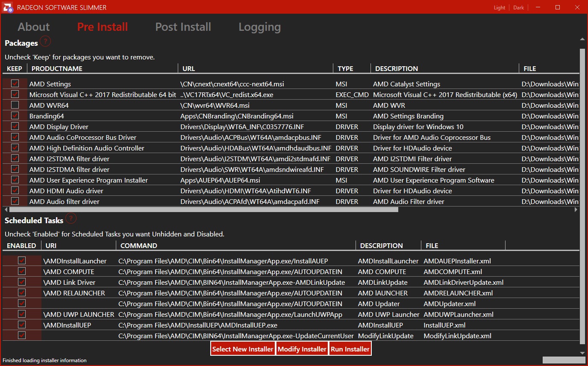Uncheck Keep for AMD Display Driver
Viewport: 588px width, 366px height.
point(15,127)
